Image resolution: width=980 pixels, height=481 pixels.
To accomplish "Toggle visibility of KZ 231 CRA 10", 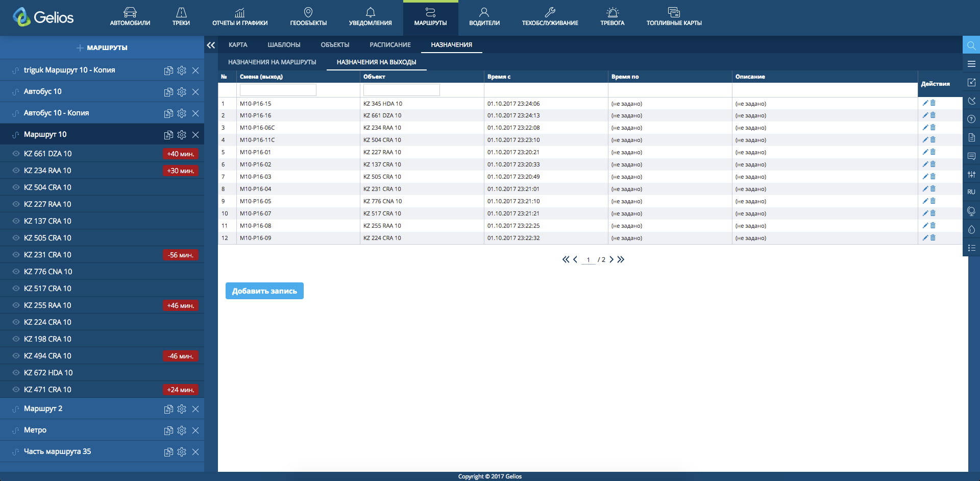I will tap(16, 255).
